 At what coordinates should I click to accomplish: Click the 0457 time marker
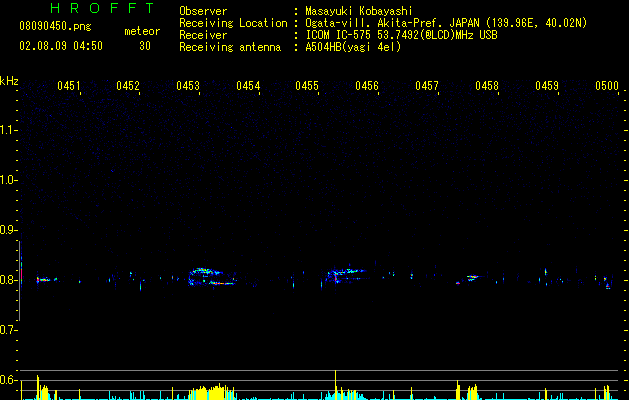[x=427, y=86]
